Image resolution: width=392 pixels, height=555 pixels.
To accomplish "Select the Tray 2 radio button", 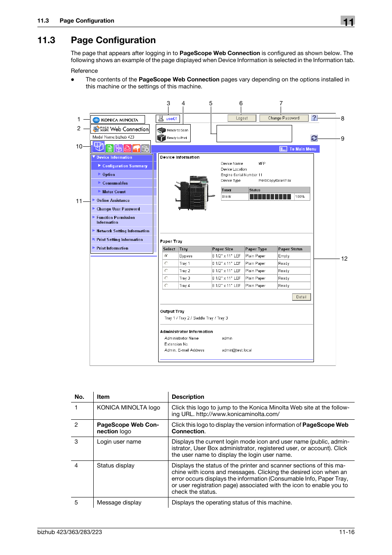I will point(166,271).
